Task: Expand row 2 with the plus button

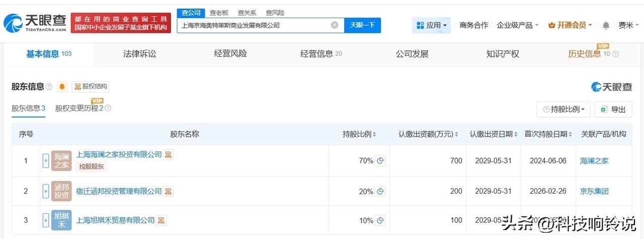Action: [x=46, y=191]
